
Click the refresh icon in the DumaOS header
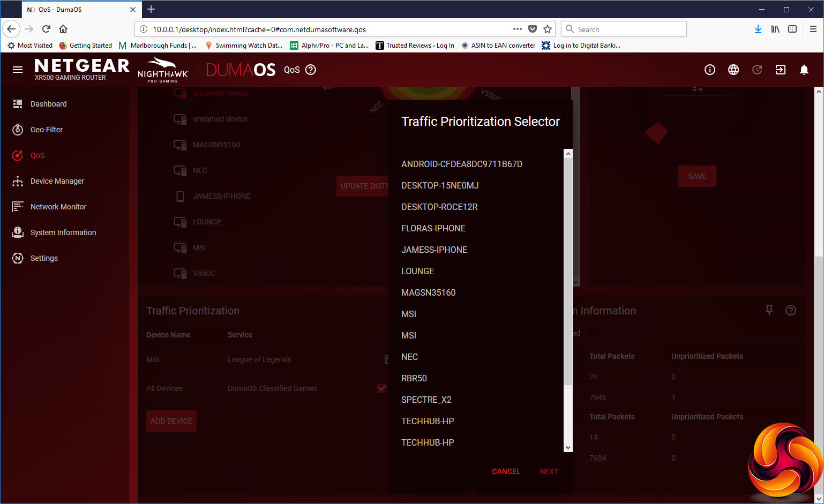click(757, 70)
